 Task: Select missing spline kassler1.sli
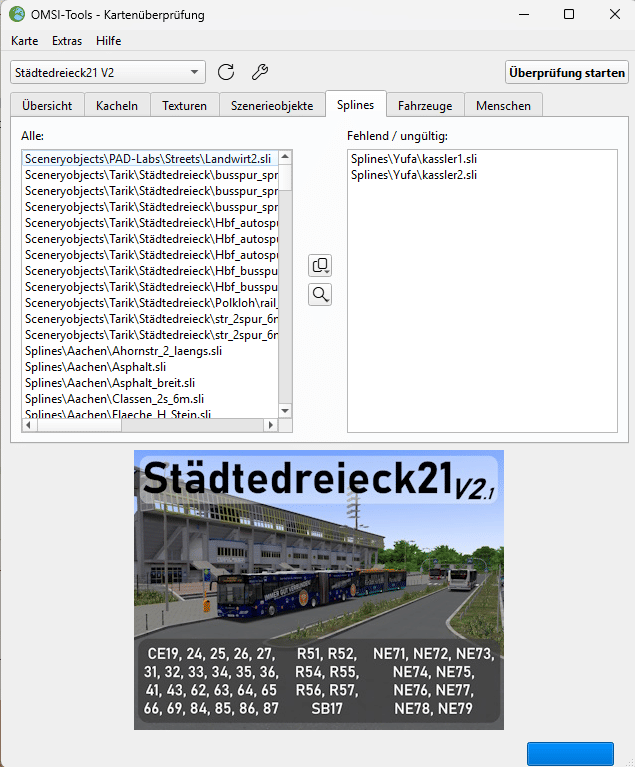tap(414, 159)
